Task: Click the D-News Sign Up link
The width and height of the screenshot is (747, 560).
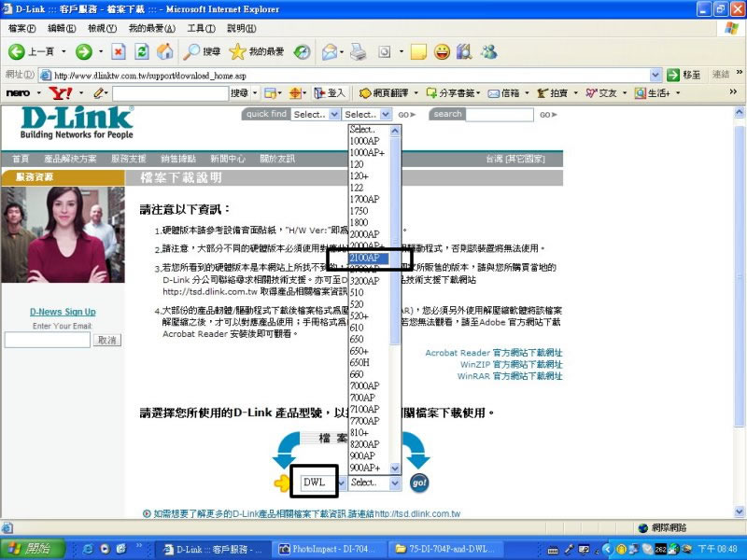Action: click(63, 312)
